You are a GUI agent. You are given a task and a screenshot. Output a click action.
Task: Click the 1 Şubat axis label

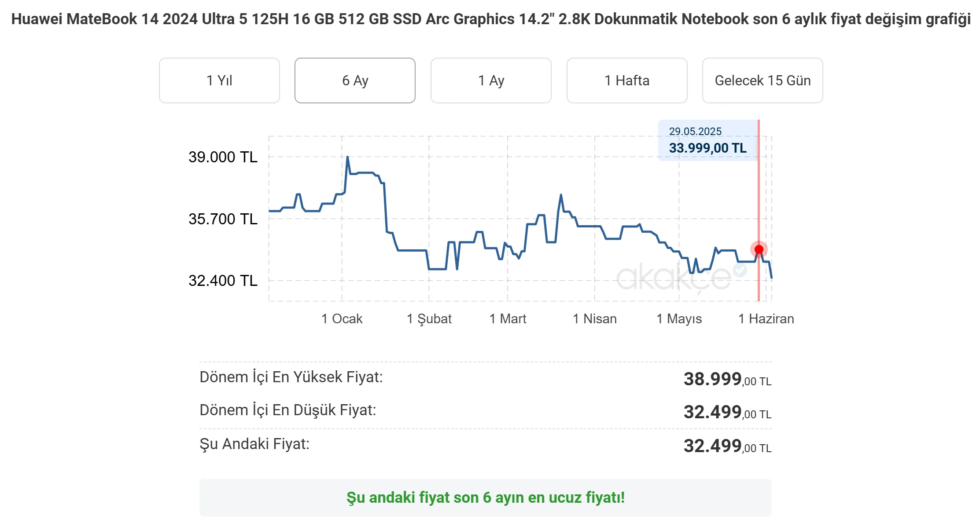click(x=429, y=319)
